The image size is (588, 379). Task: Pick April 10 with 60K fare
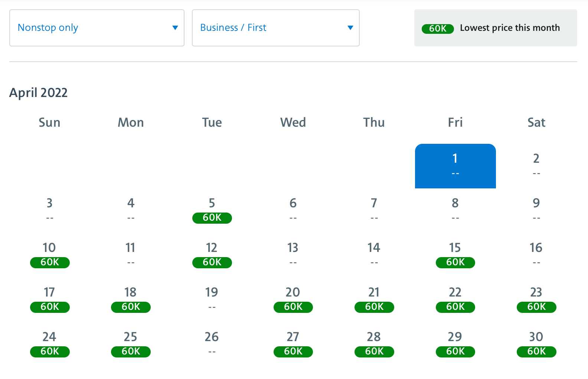(50, 255)
